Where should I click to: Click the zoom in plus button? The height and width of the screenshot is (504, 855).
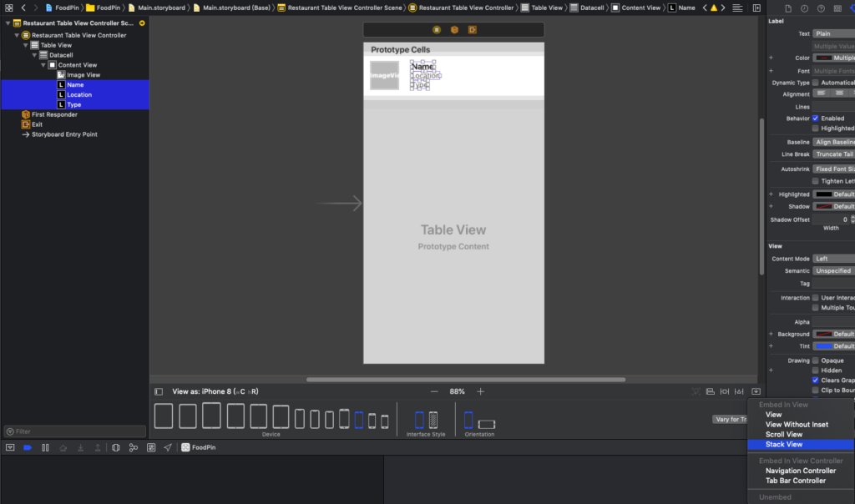point(480,391)
